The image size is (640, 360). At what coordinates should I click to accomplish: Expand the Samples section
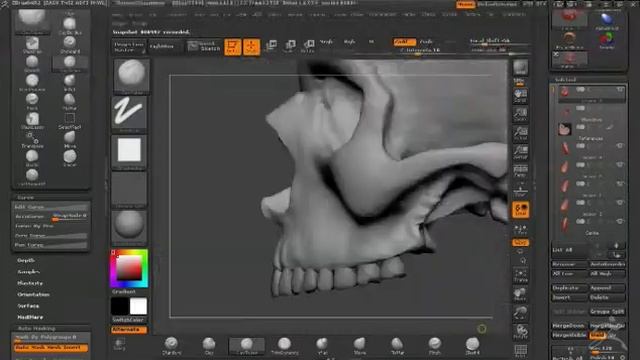pyautogui.click(x=29, y=272)
